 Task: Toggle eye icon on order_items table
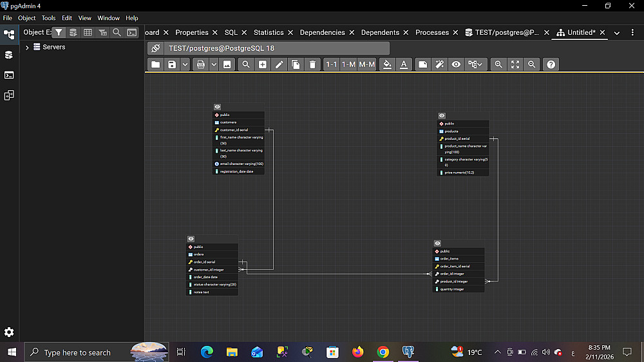pyautogui.click(x=438, y=243)
